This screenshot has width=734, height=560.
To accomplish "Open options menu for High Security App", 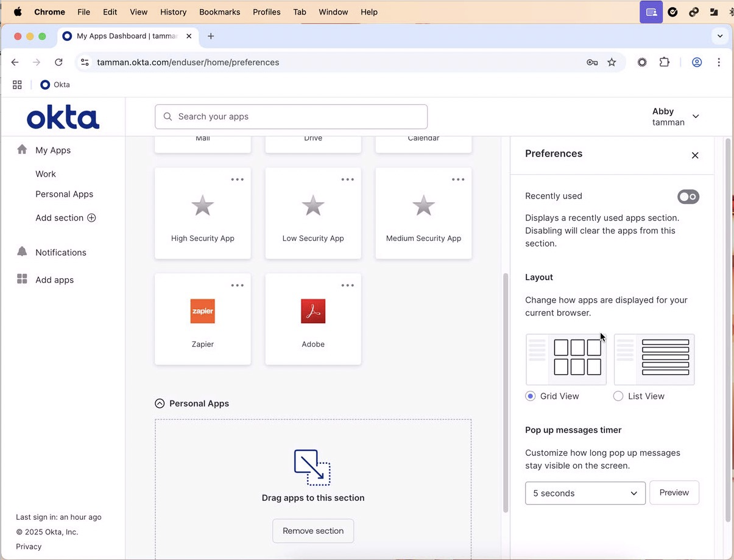I will (x=237, y=180).
